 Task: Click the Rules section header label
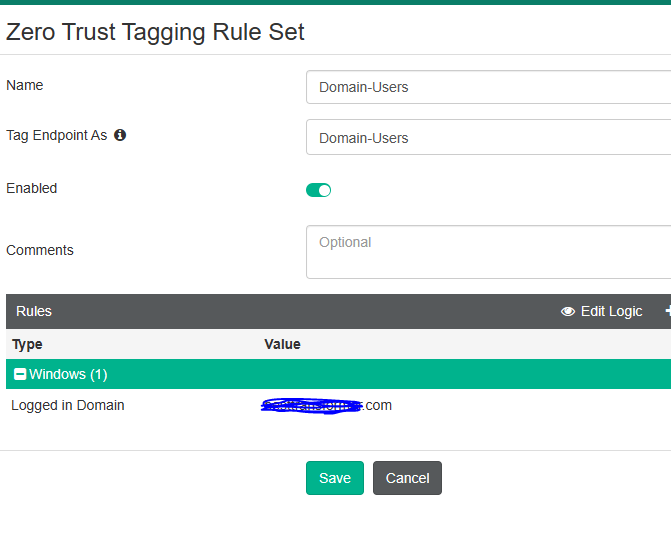(x=34, y=312)
